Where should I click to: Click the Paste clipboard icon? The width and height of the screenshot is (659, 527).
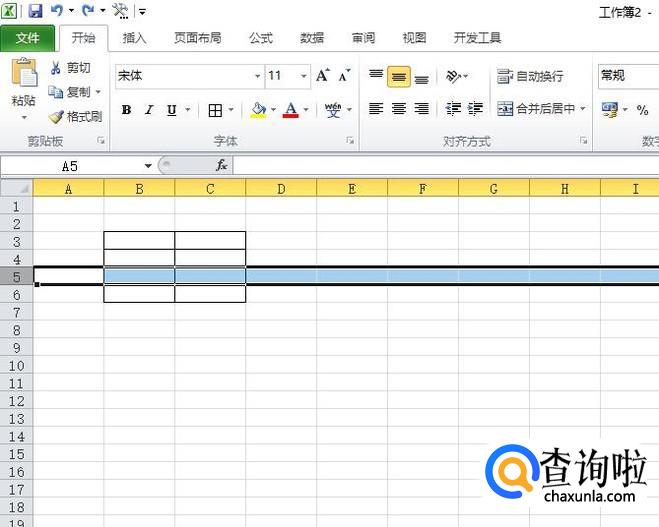coord(24,72)
